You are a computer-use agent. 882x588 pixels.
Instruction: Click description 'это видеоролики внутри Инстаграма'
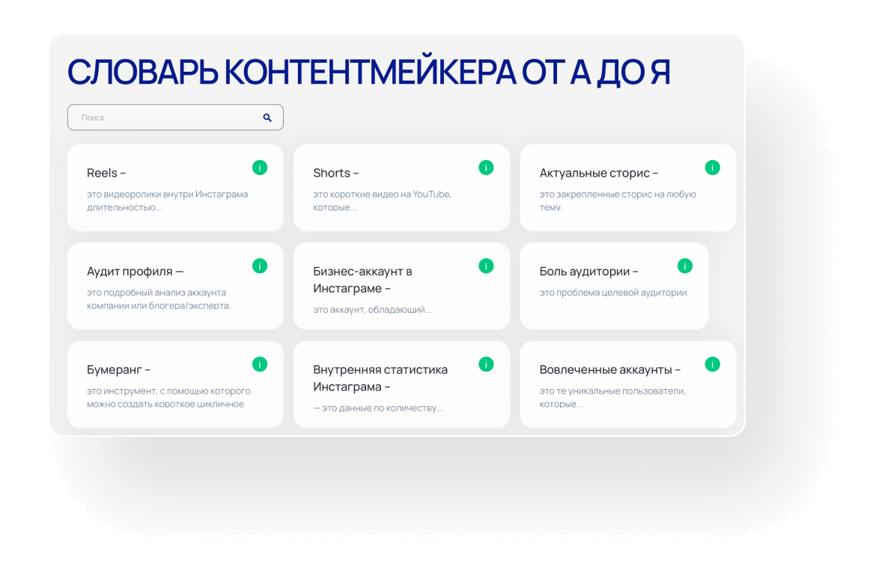click(167, 195)
